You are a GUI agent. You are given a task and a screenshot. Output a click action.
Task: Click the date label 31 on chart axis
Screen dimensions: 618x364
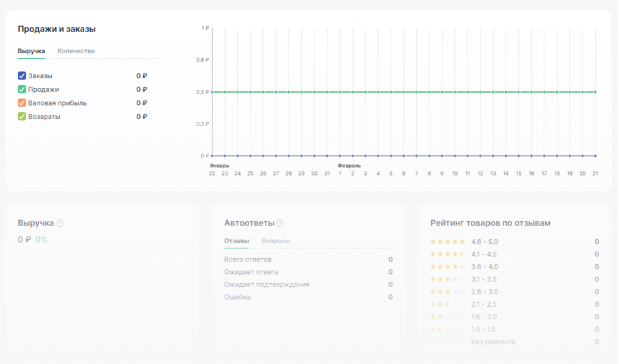tap(327, 173)
